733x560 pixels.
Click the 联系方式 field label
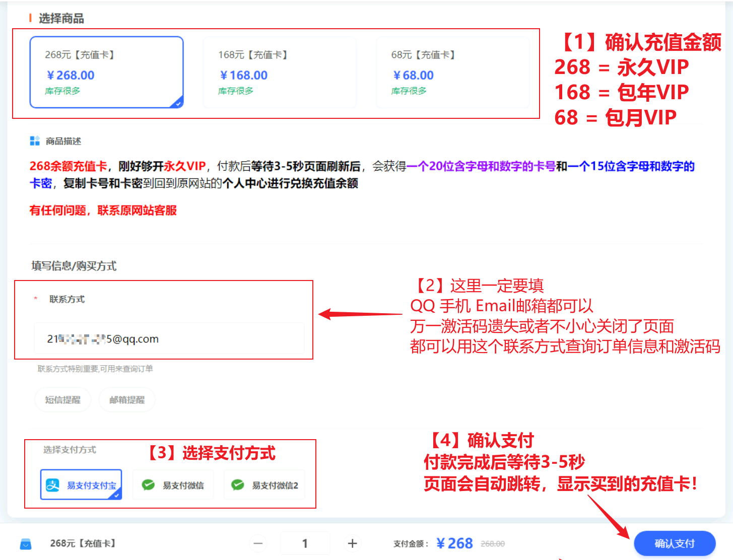[x=67, y=299]
